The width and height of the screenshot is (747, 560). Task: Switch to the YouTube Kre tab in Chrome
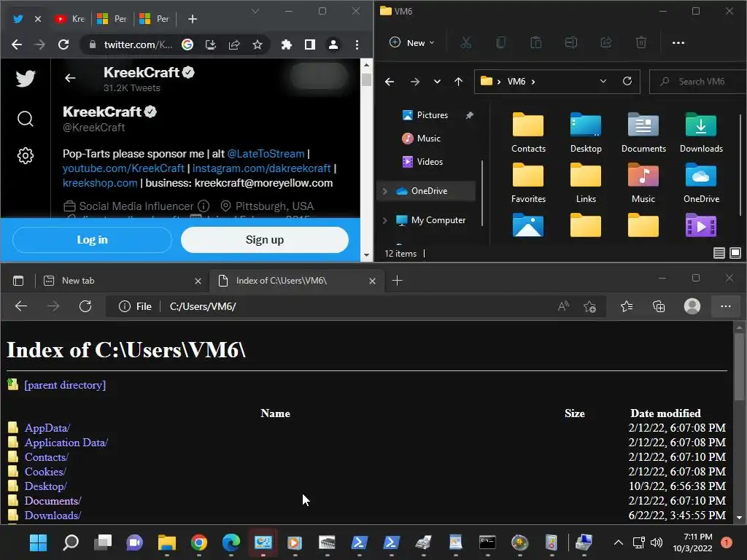click(69, 19)
